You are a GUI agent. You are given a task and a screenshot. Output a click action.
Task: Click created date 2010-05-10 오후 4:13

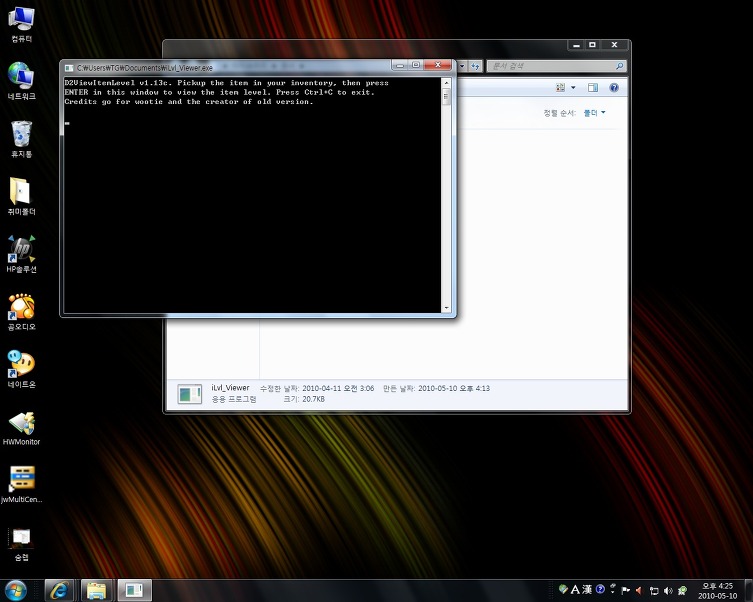pos(454,388)
